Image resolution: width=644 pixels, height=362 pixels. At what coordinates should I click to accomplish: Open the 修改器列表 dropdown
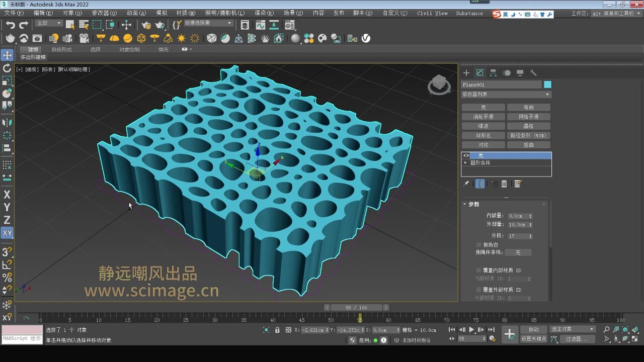tap(506, 94)
